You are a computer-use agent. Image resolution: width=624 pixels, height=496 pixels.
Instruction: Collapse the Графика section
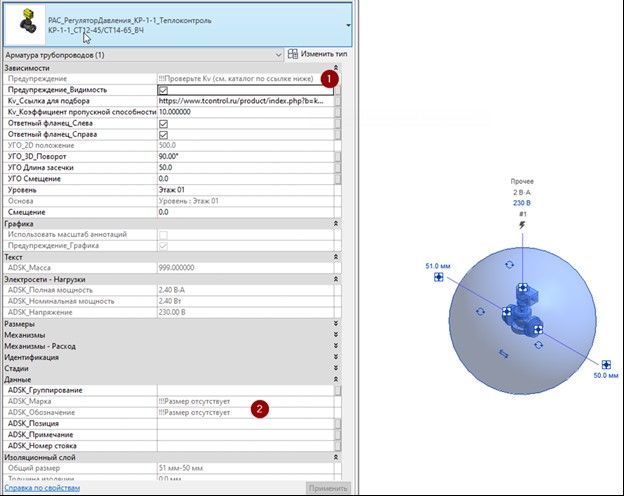click(x=336, y=224)
